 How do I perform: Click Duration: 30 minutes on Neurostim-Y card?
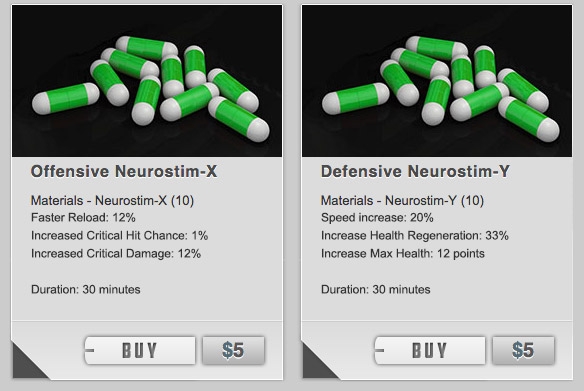376,289
